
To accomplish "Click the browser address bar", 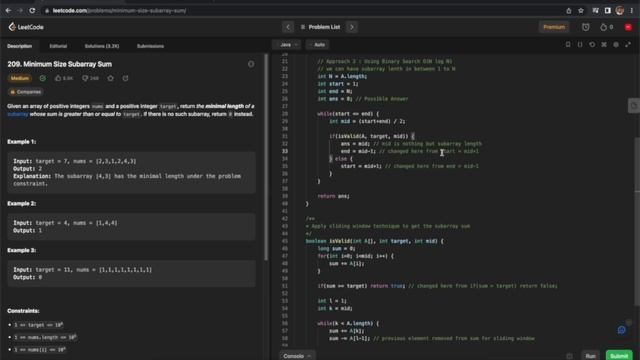I will click(302, 11).
